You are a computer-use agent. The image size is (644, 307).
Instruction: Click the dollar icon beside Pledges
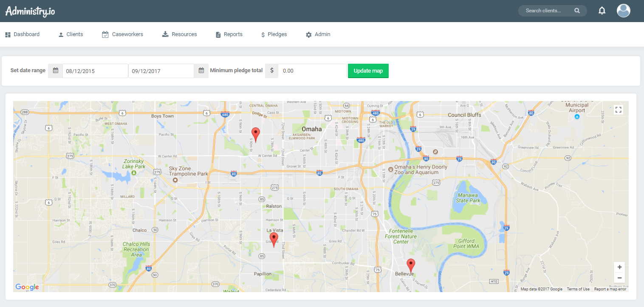coord(263,34)
